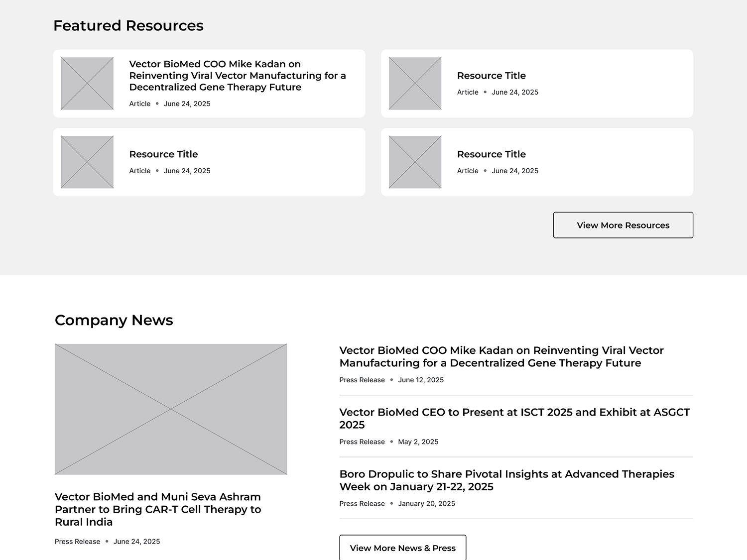Click the large Company News featured image
The width and height of the screenshot is (747, 560).
[171, 409]
